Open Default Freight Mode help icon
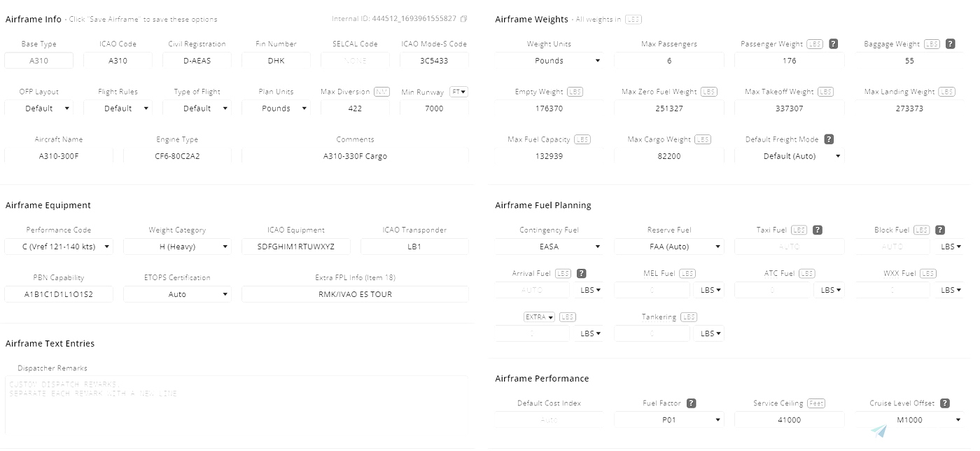This screenshot has width=980, height=451. (829, 139)
